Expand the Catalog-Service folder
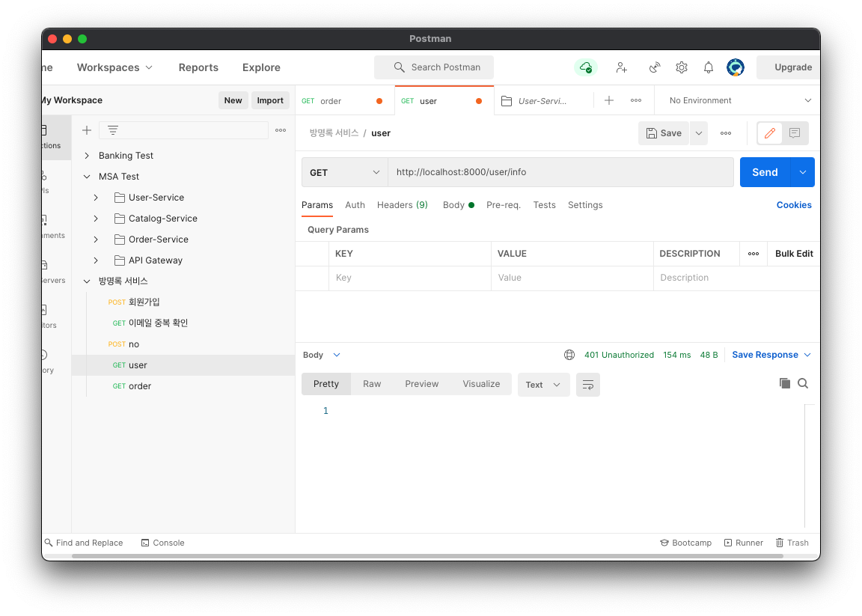This screenshot has width=862, height=616. (96, 219)
